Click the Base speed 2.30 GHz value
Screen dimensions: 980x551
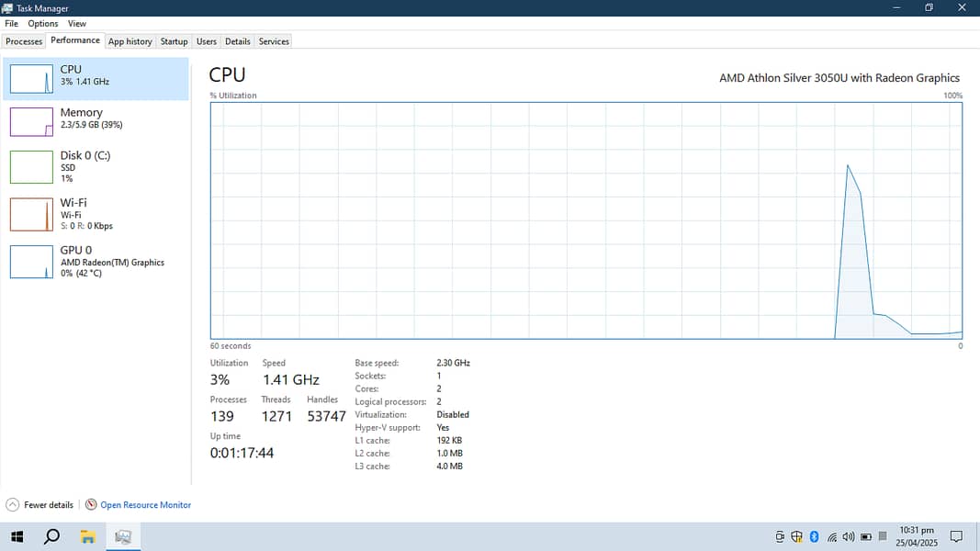pos(453,363)
